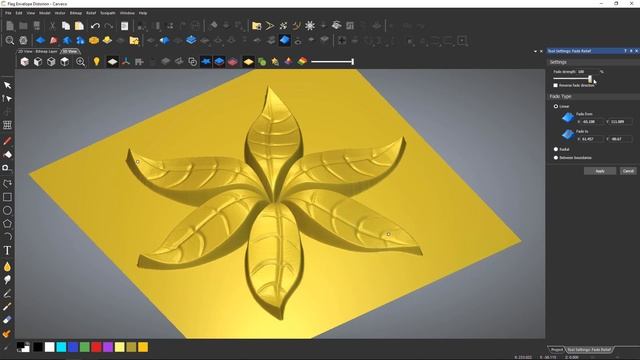Pin the Tool Settings panel

click(631, 51)
